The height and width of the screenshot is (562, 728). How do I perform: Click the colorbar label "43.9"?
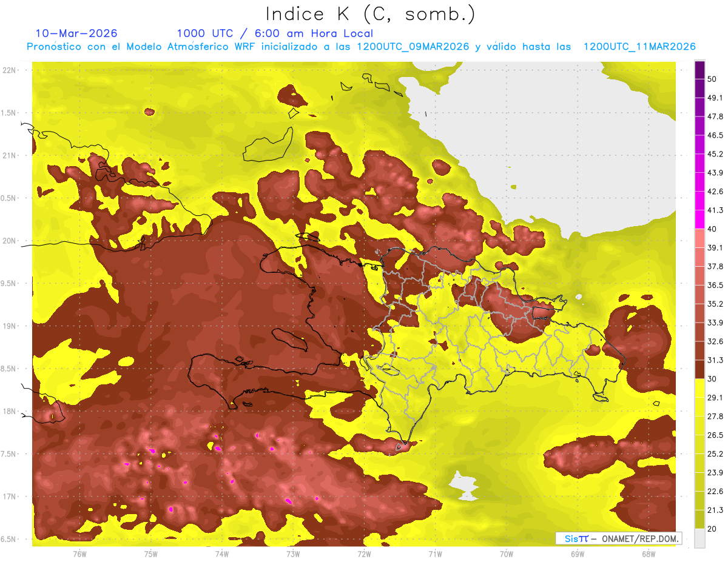point(716,173)
